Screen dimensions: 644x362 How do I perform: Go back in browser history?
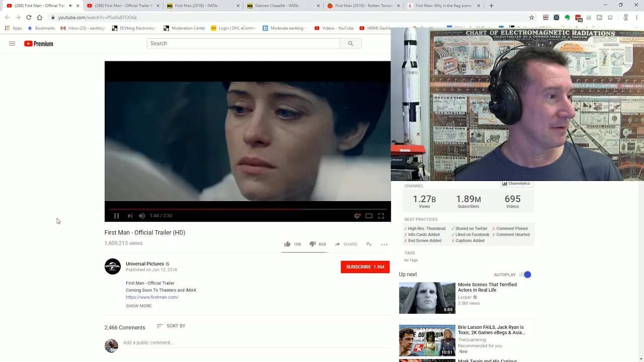[x=7, y=17]
